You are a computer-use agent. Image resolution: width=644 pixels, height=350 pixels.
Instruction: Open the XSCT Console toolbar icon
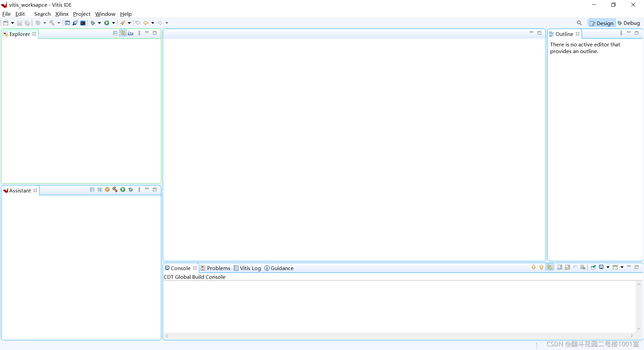(67, 23)
